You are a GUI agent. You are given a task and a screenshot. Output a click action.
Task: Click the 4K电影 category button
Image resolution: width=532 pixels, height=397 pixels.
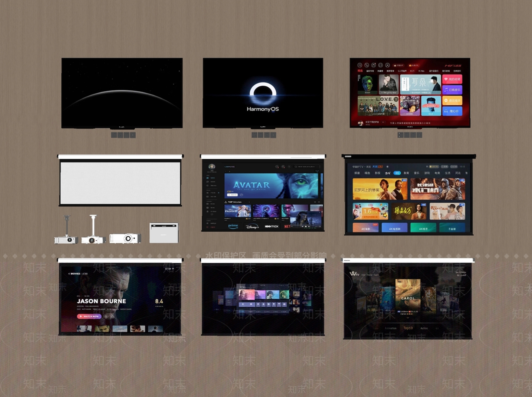[366, 228]
